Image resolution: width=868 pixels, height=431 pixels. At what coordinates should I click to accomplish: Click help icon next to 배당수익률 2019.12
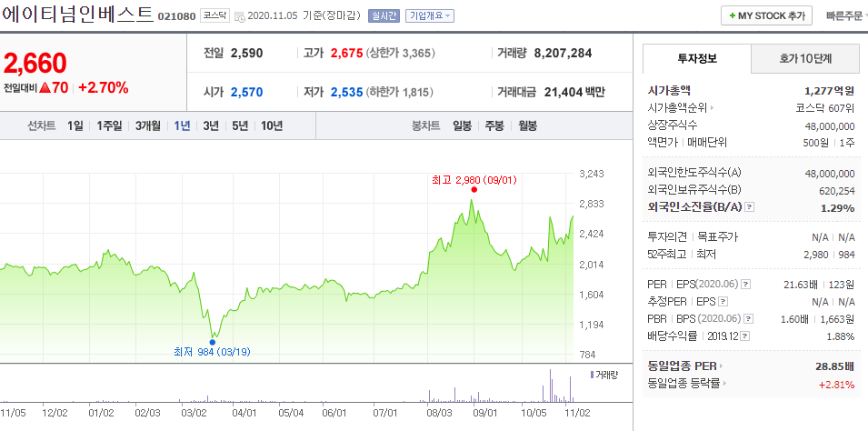tap(745, 336)
